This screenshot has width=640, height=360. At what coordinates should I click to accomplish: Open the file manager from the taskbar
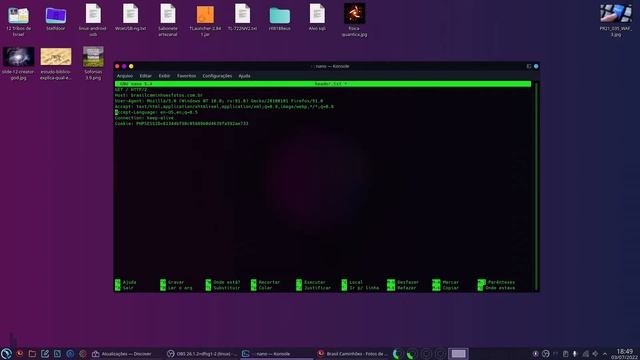coord(32,354)
